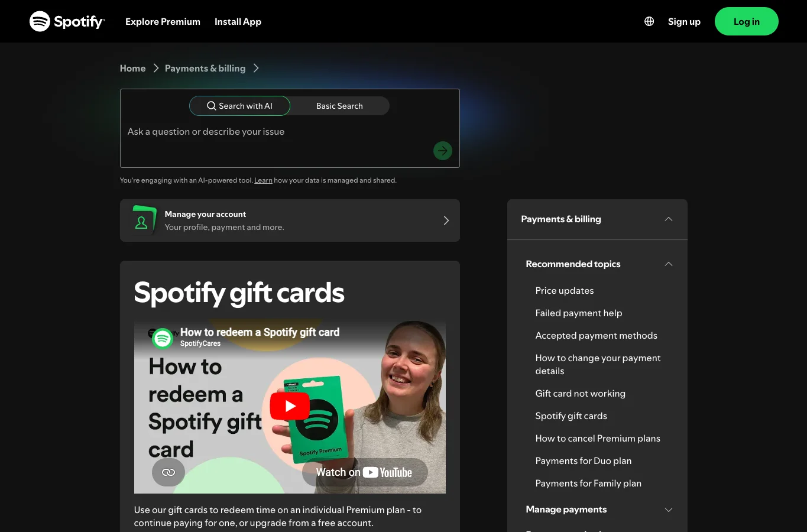Click the video thumbnail of gift card
The width and height of the screenshot is (807, 532).
[290, 407]
